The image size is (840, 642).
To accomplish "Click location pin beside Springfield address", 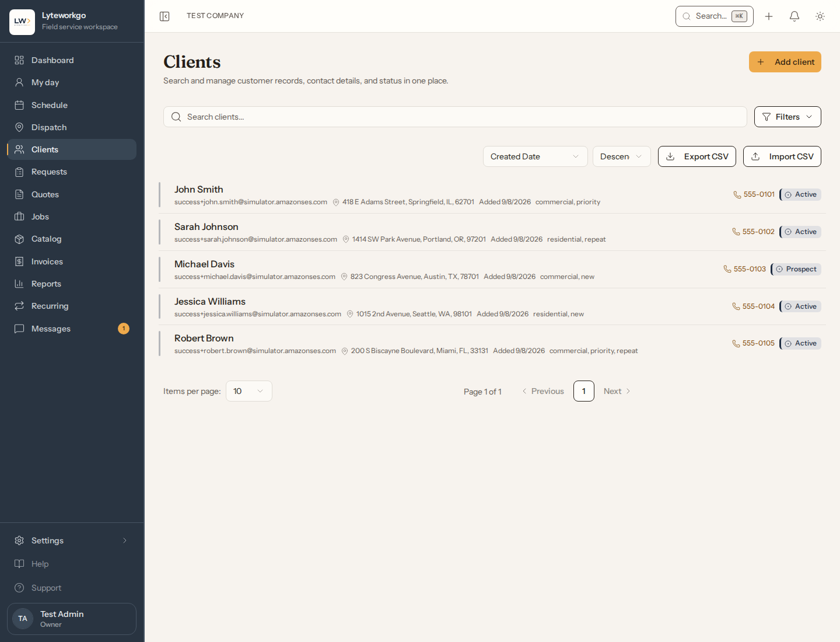I will pos(336,203).
